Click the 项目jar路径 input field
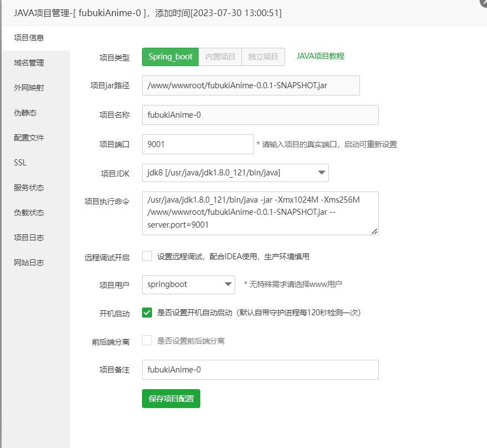This screenshot has width=487, height=448. (x=251, y=85)
